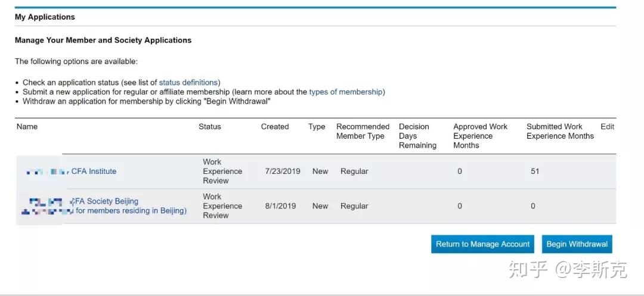This screenshot has width=644, height=296.
Task: Open the status definitions link
Action: click(189, 83)
